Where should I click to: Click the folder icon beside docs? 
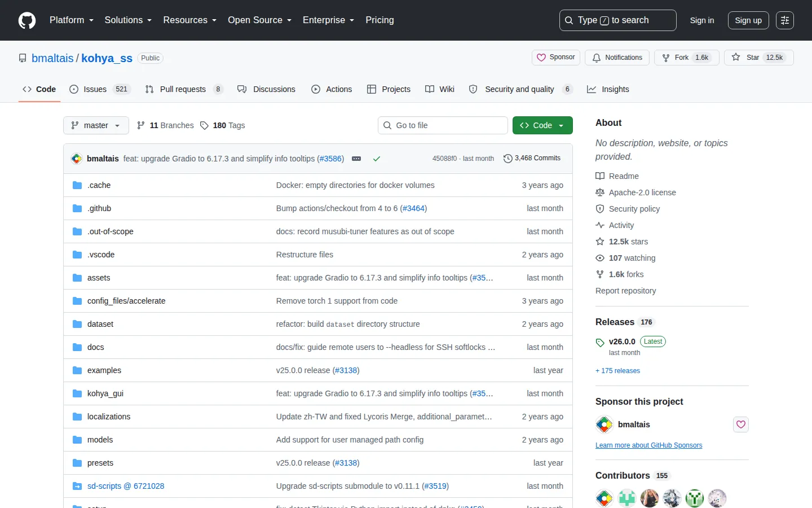pyautogui.click(x=77, y=347)
